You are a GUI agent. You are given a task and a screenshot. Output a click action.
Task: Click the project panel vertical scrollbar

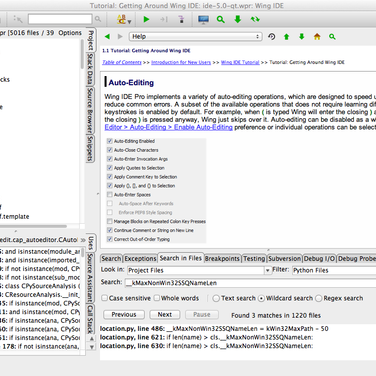click(82, 54)
